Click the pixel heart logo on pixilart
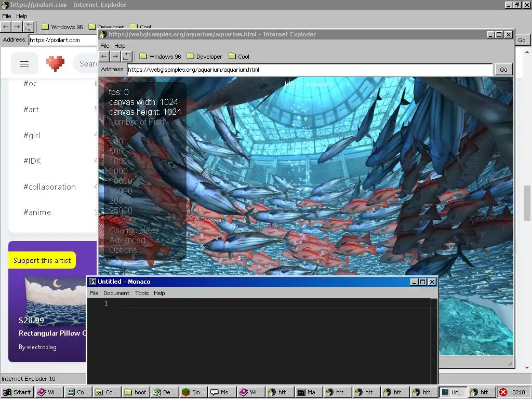Image resolution: width=532 pixels, height=399 pixels. 55,63
